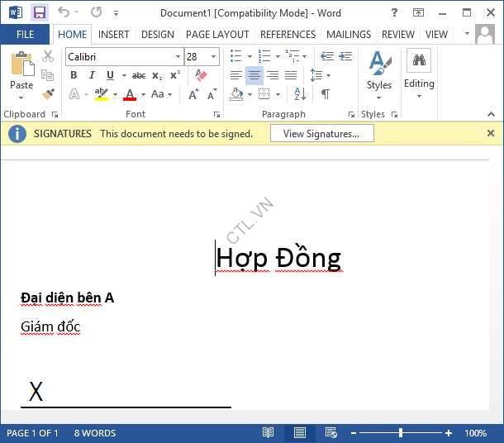Switch to the DESIGN tab

coord(158,35)
